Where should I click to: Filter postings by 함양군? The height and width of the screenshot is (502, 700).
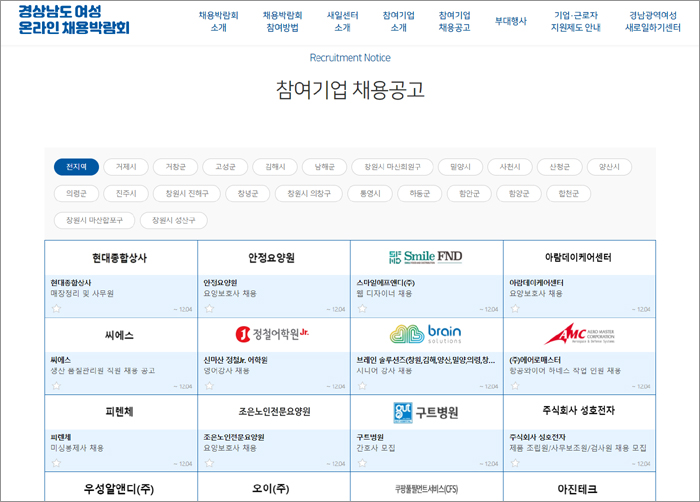(x=519, y=193)
